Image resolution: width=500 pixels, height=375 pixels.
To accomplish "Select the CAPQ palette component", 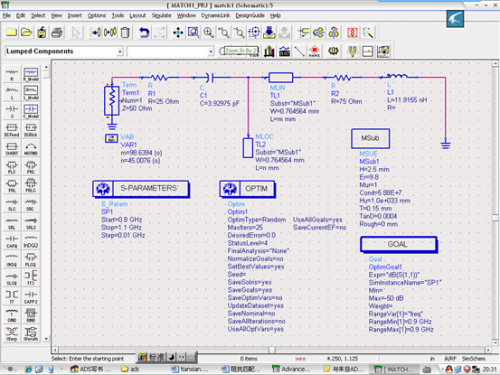I will [x=12, y=241].
